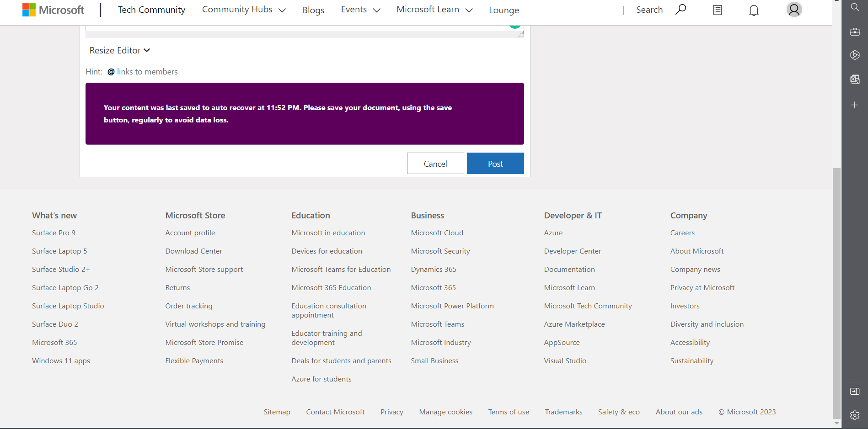
Task: Open the notifications bell icon
Action: click(x=754, y=10)
